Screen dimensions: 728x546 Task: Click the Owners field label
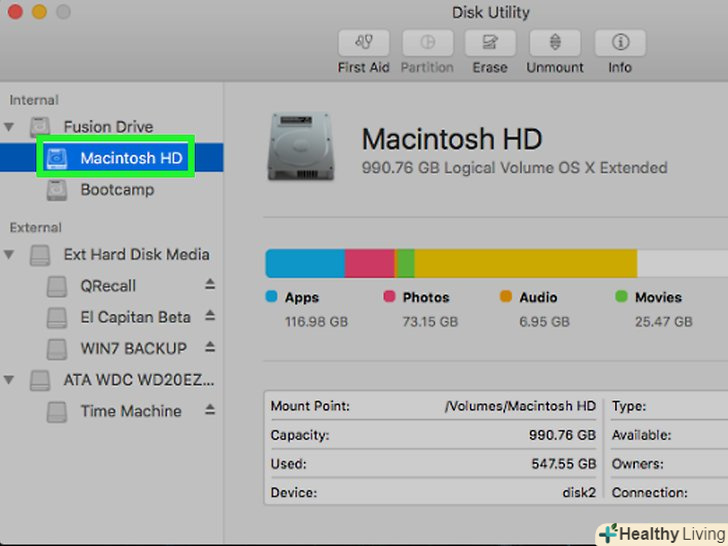[x=637, y=464]
